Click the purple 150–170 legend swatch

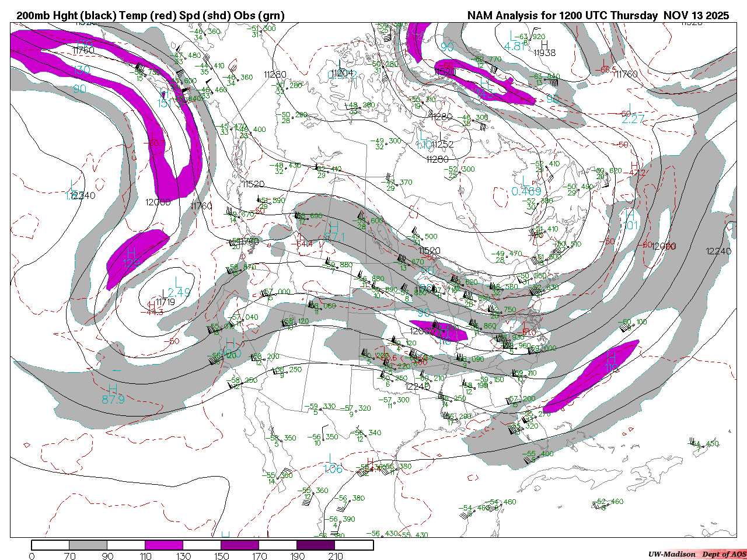tap(240, 545)
